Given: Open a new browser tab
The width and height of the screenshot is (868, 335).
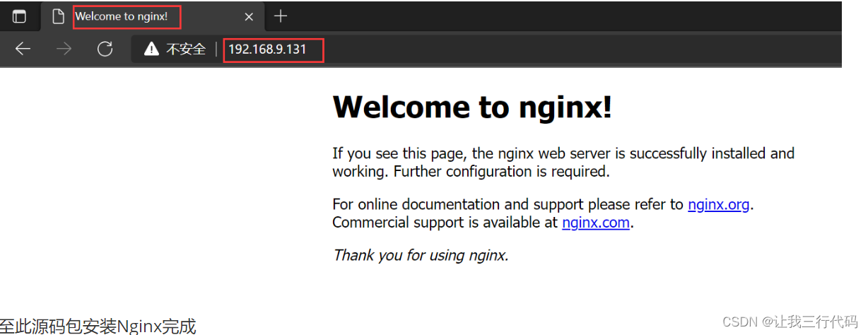Looking at the screenshot, I should coord(281,16).
